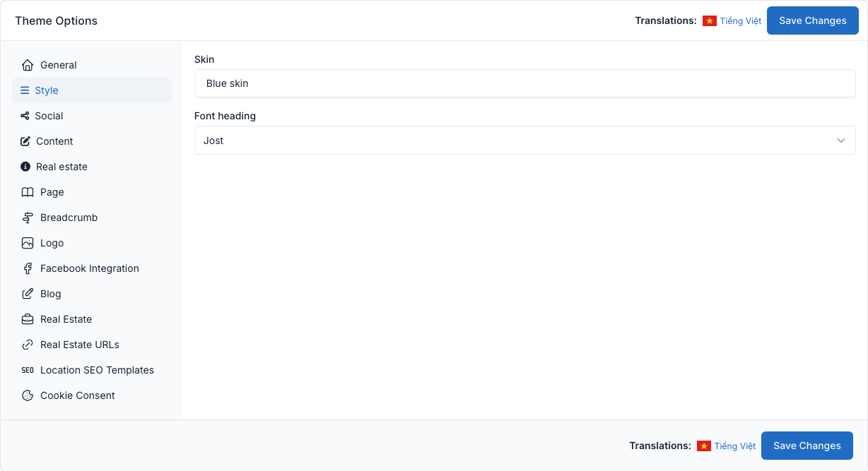Open the Real estate info tab
This screenshot has width=868, height=471.
[x=92, y=167]
